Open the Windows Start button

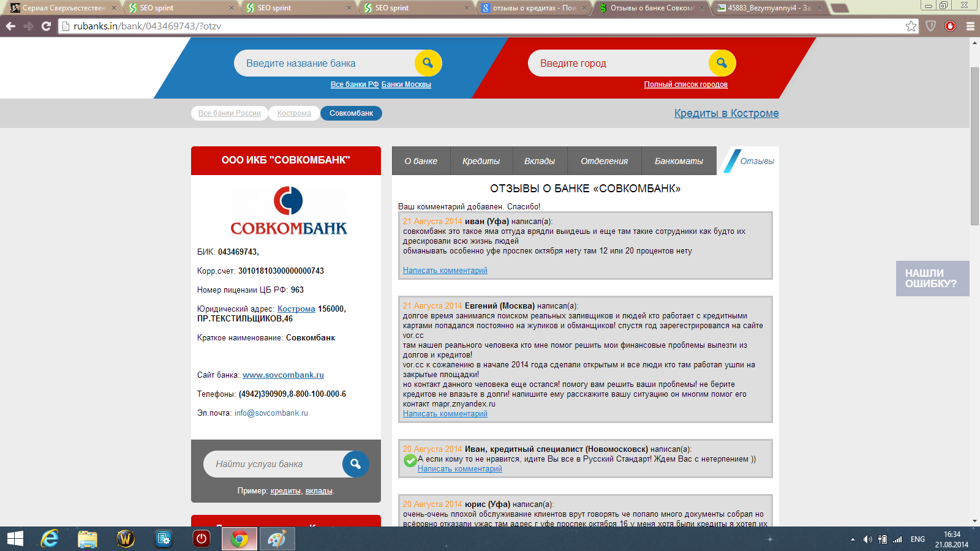[15, 539]
